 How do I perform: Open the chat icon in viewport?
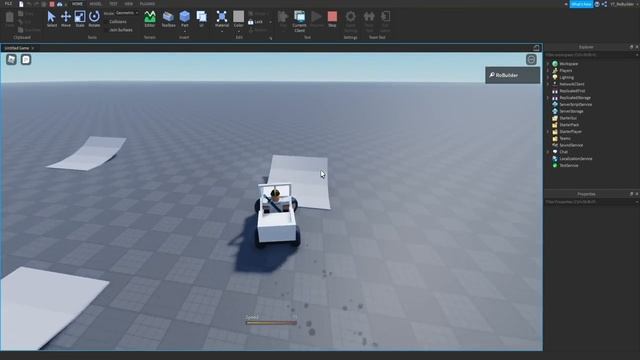pyautogui.click(x=26, y=60)
